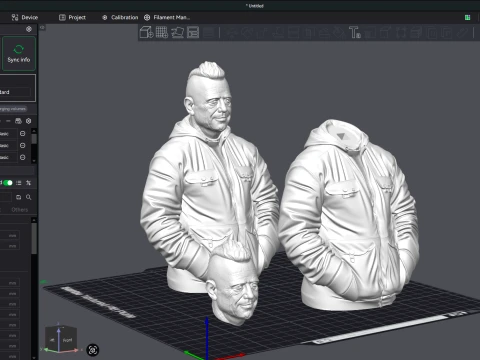Click the Front face of the view cube
Screen dimensions: 480x360
(68, 340)
